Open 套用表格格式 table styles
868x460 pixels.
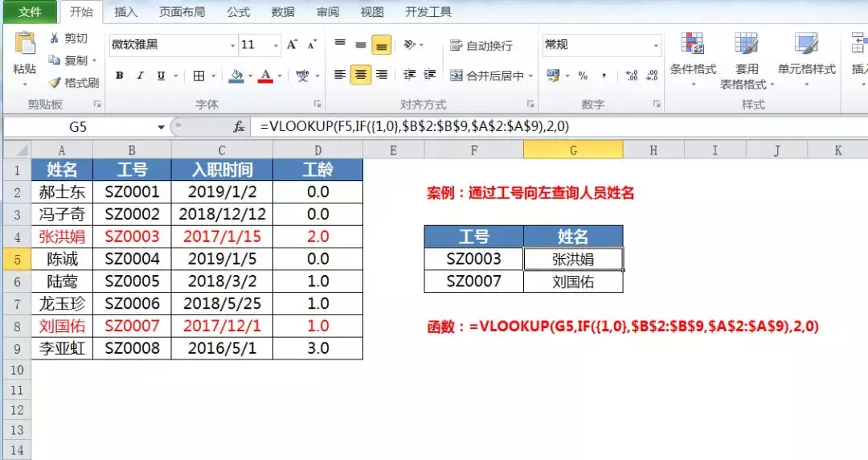click(x=747, y=60)
